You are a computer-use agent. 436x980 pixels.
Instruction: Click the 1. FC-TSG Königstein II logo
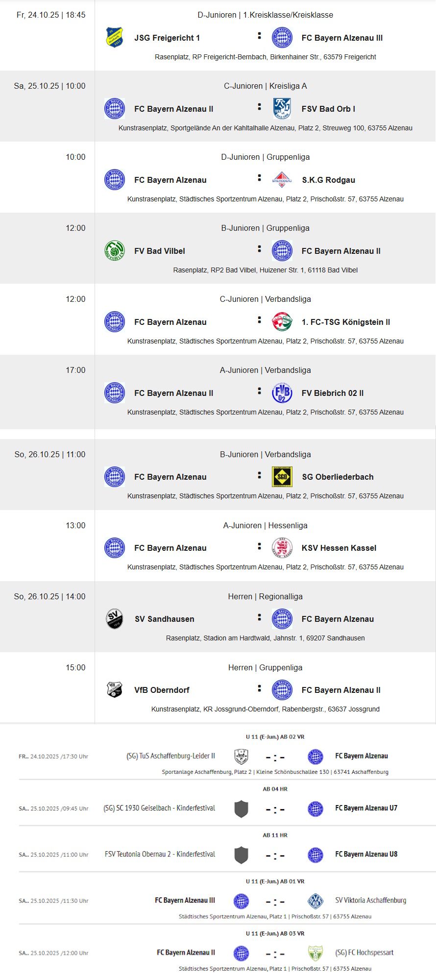(x=282, y=322)
